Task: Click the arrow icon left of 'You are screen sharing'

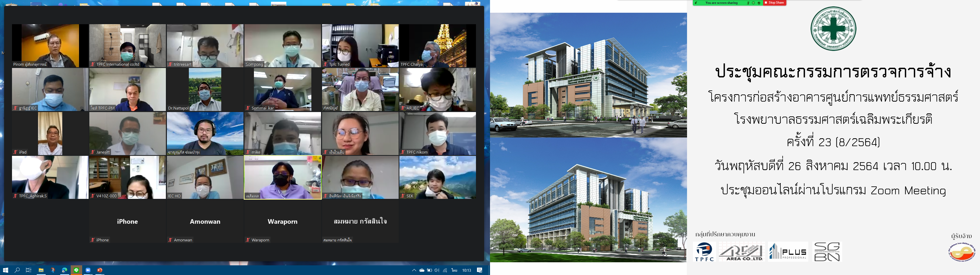Action: coord(696,3)
